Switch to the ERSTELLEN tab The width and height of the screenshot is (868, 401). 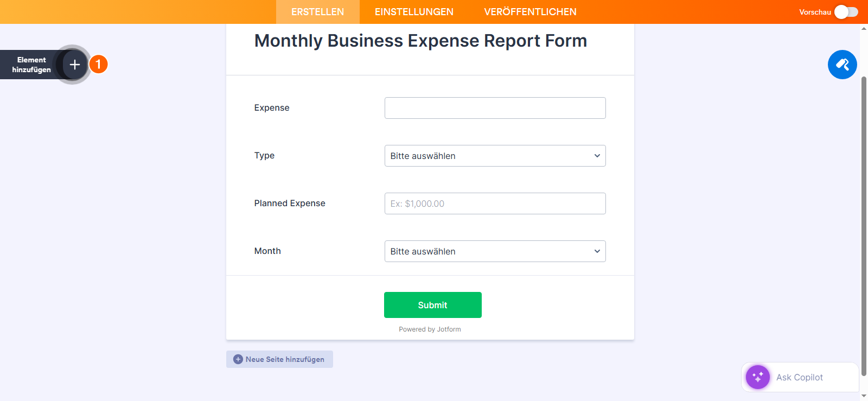317,12
